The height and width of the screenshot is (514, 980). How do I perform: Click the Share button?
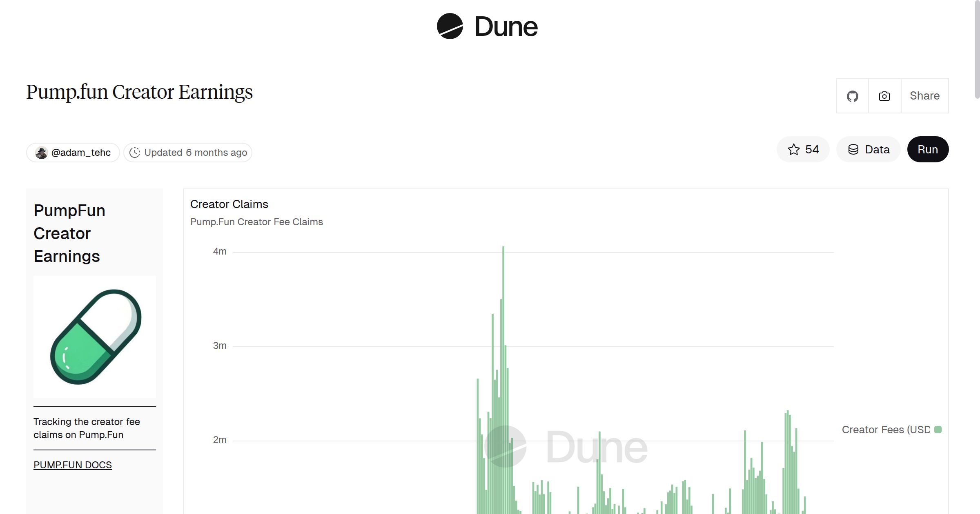[x=924, y=96]
